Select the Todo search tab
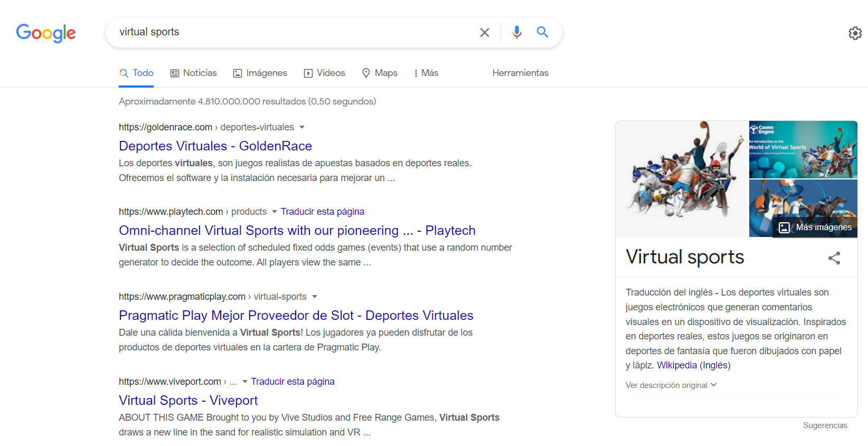Image resolution: width=868 pixels, height=446 pixels. tap(136, 73)
